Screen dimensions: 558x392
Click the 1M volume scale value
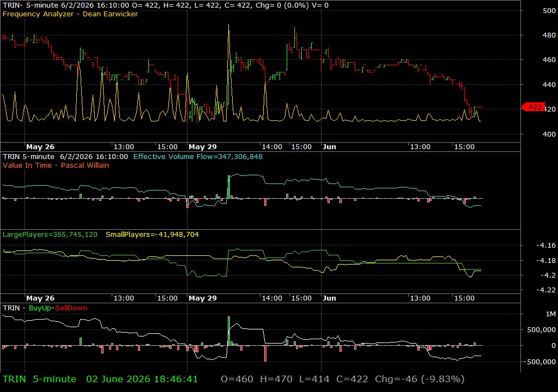[551, 314]
